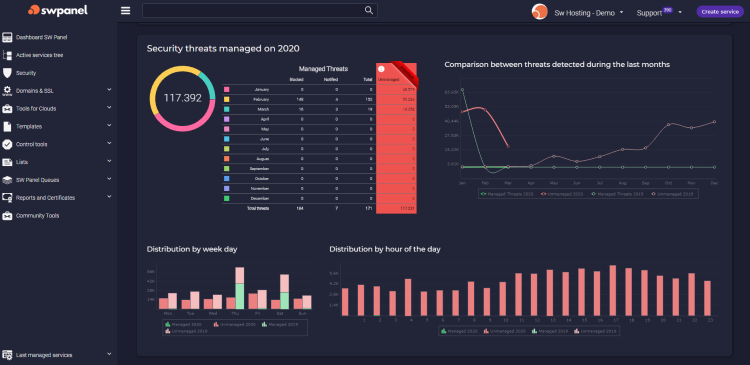This screenshot has width=750, height=365.
Task: Click the hour 17 bar in hour chart
Action: pos(613,290)
